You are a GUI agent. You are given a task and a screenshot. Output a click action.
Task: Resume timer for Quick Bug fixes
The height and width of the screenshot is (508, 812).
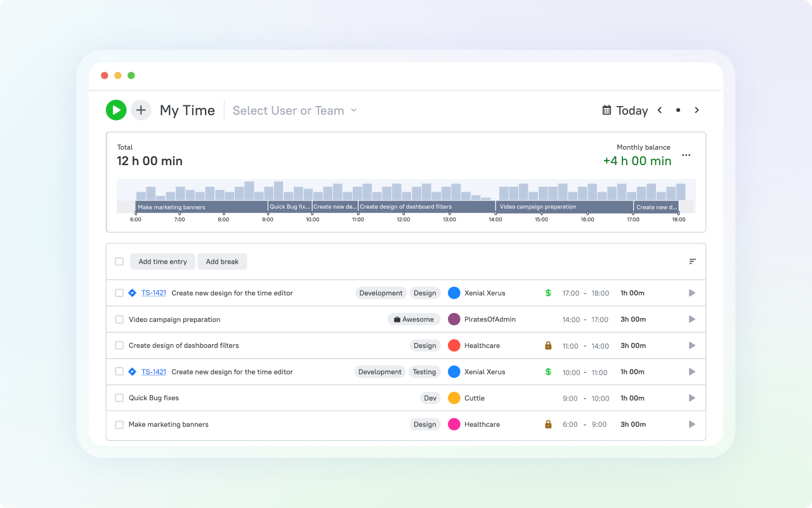coord(692,398)
